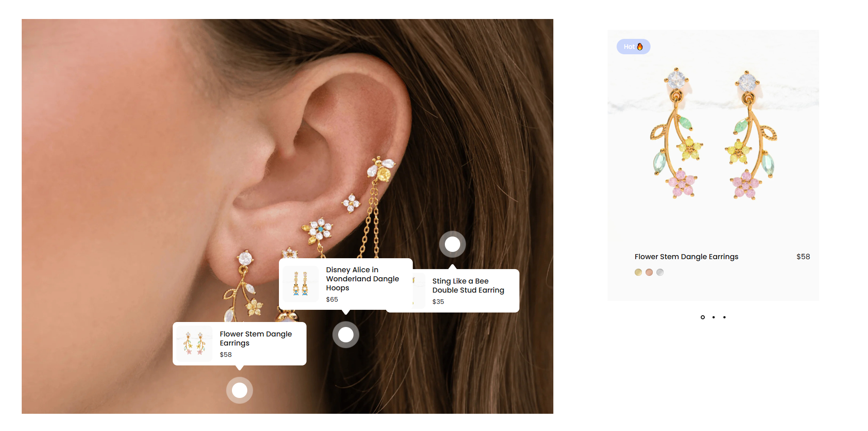This screenshot has height=431, width=868.
Task: Select the rose gold color swatch
Action: pyautogui.click(x=649, y=272)
